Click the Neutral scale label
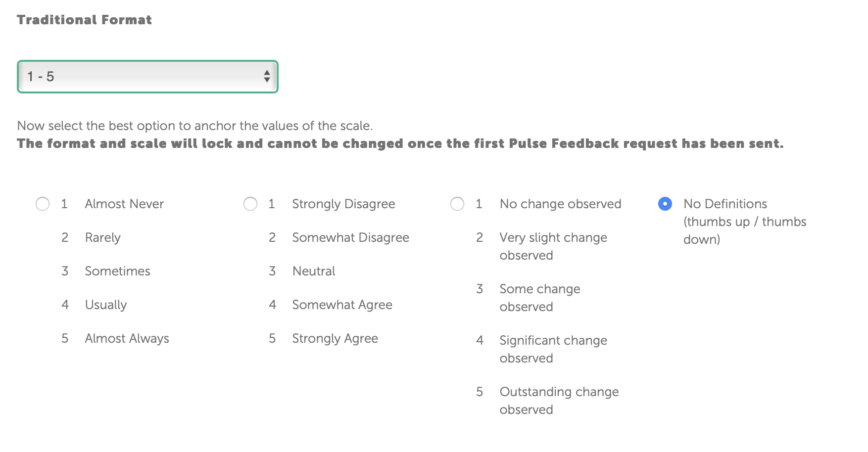 (x=314, y=271)
